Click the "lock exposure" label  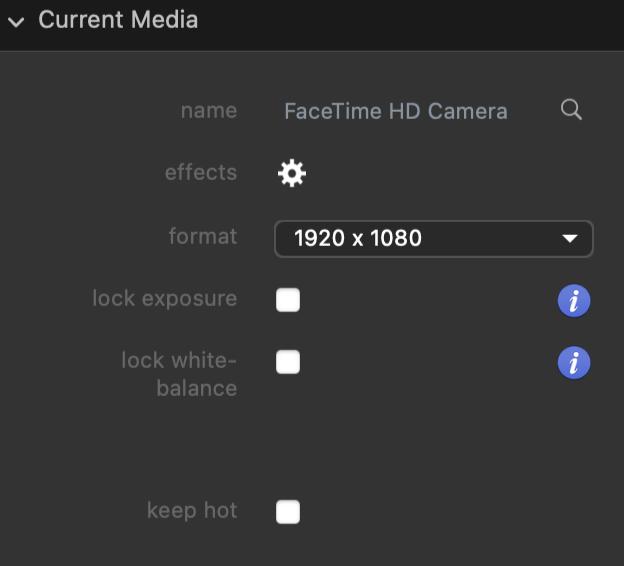[165, 298]
